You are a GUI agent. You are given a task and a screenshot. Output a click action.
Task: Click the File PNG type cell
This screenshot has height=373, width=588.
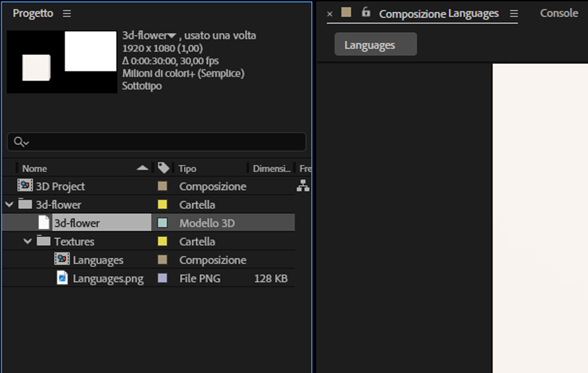coord(200,279)
